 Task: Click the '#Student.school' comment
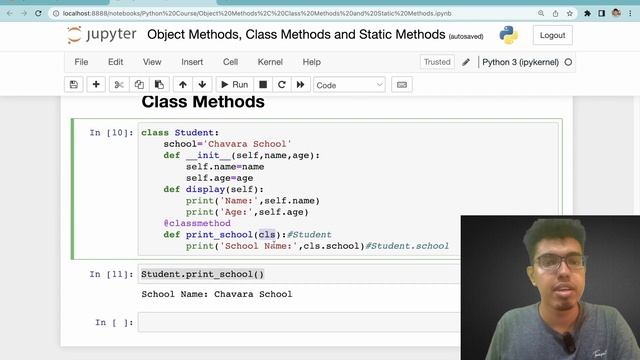pyautogui.click(x=407, y=246)
